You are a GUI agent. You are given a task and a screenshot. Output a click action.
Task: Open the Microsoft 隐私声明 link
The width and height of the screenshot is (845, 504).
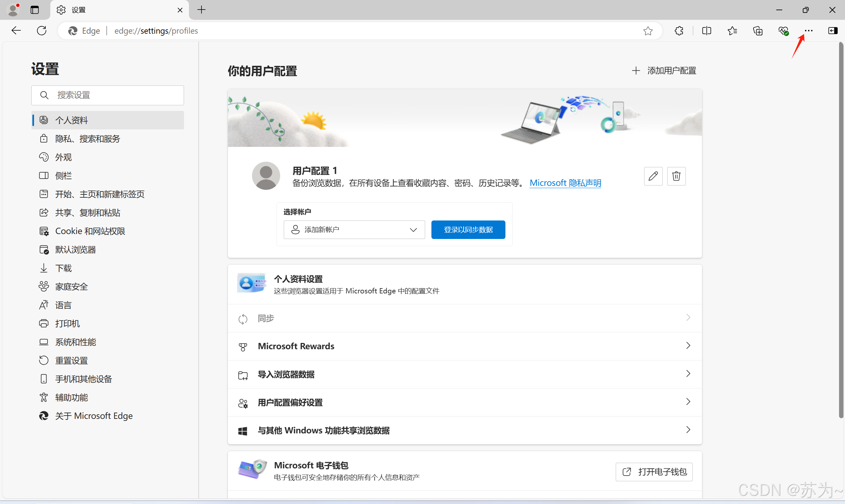[565, 183]
